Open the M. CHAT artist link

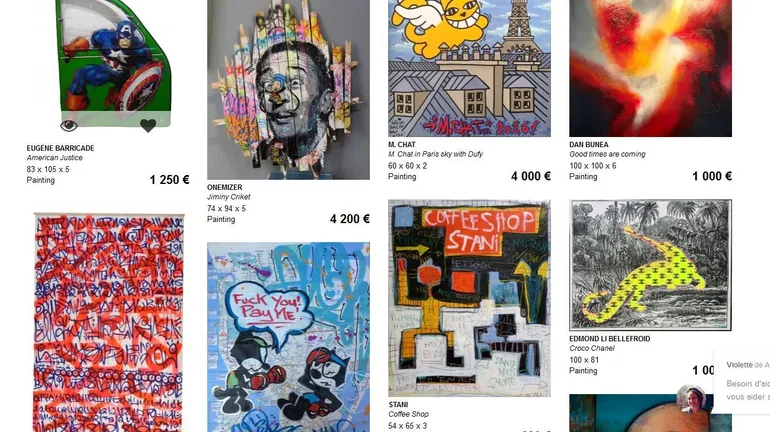click(402, 144)
